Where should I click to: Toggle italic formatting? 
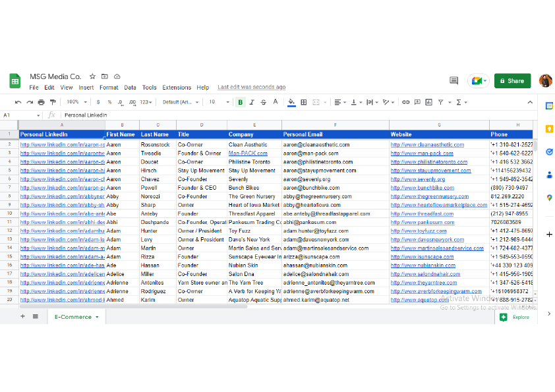pos(252,102)
